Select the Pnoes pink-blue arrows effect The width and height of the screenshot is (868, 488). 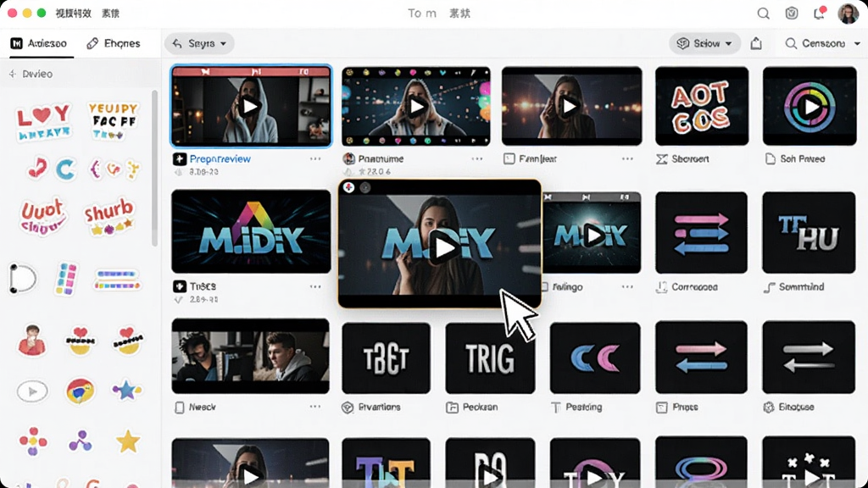click(701, 357)
